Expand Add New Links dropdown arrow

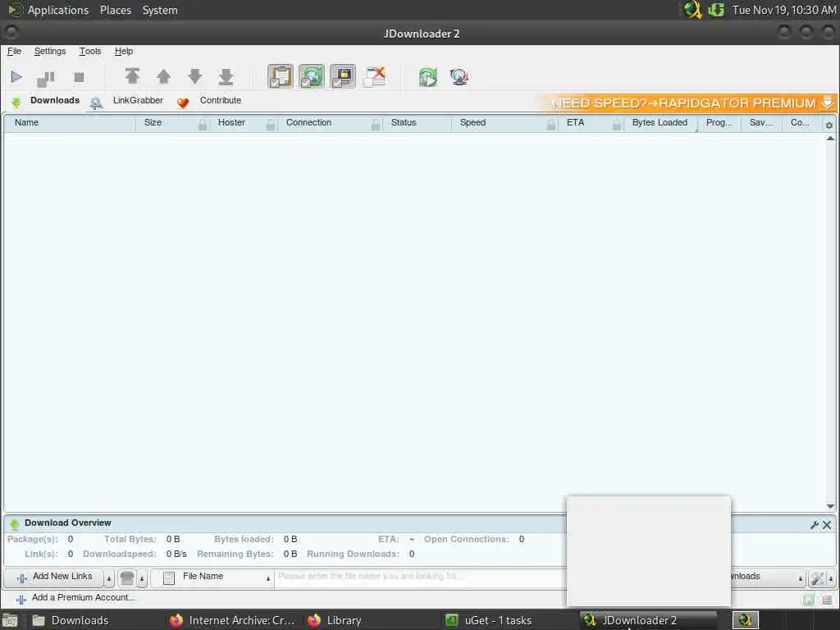point(109,578)
